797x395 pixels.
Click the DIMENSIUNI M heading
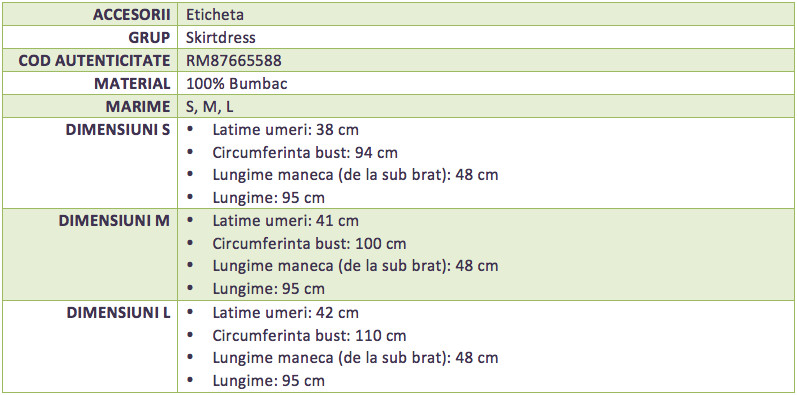coord(114,221)
